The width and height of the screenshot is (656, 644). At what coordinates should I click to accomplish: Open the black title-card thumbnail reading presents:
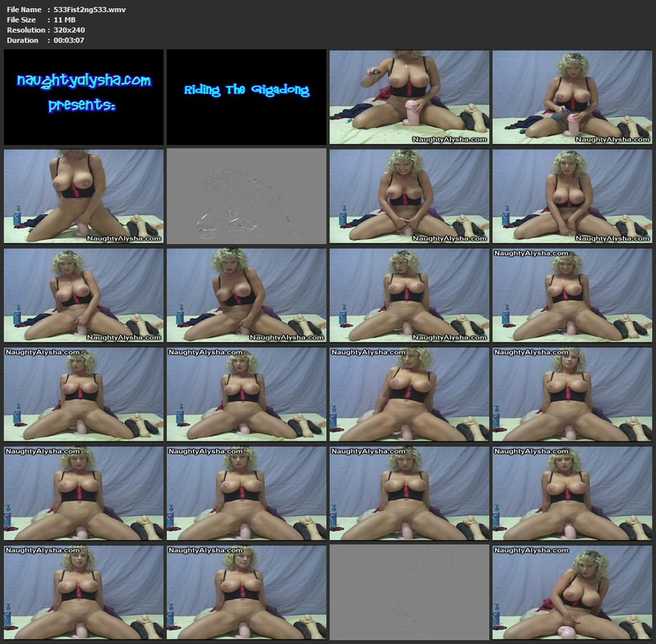click(x=84, y=97)
